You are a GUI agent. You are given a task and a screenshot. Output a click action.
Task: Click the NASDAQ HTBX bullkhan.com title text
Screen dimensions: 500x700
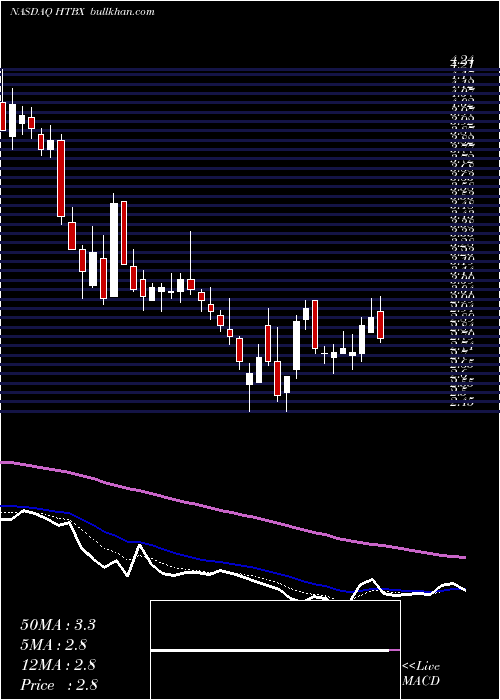tap(82, 12)
